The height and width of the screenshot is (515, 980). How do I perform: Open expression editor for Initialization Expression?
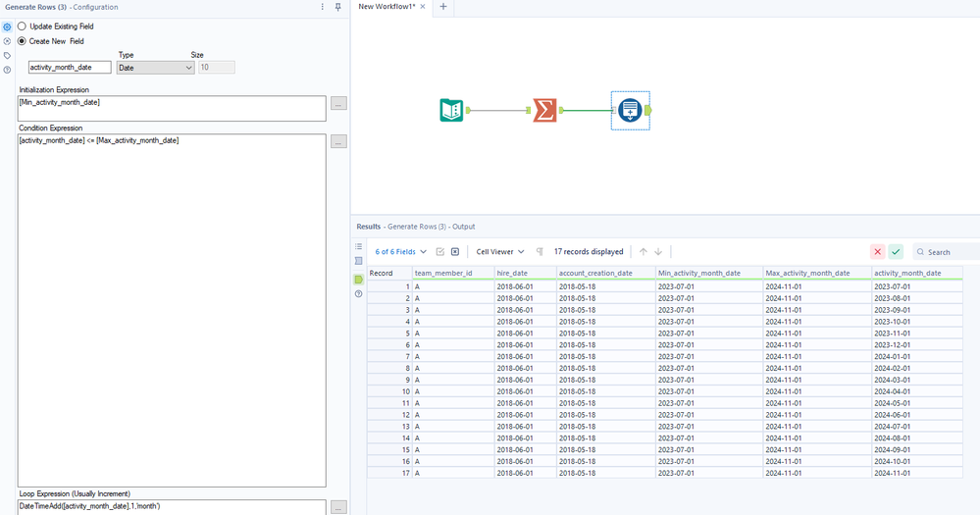pos(338,104)
